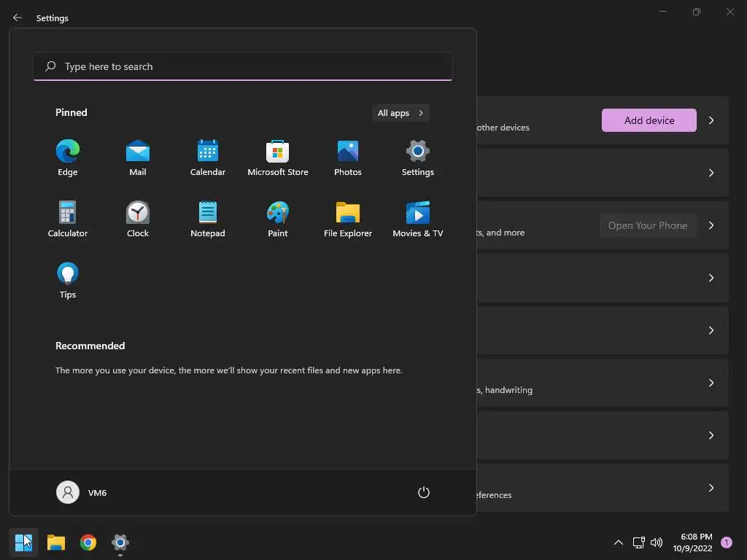Screen dimensions: 747x560
Task: Go back using Settings back arrow
Action: pyautogui.click(x=18, y=17)
